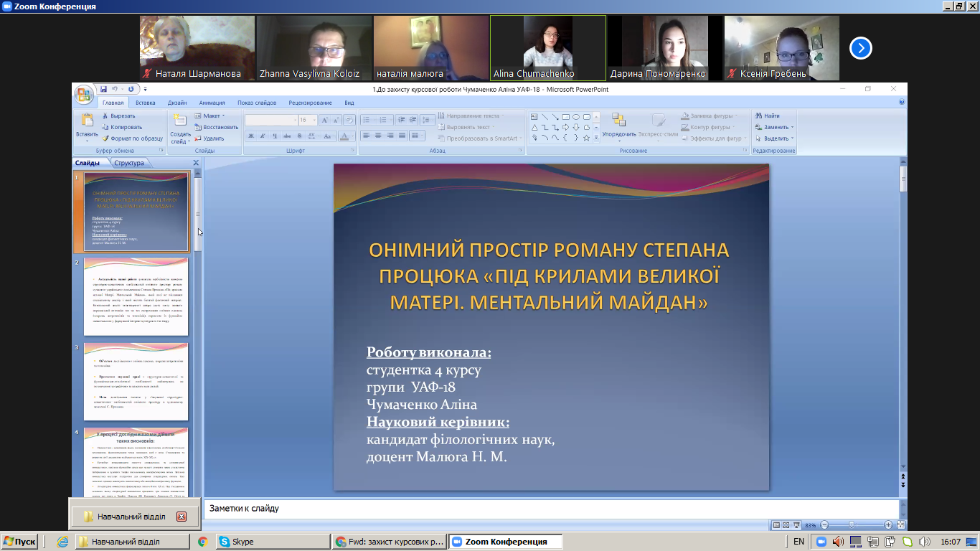
Task: Click the Найти (Find) binoculars button
Action: click(767, 116)
